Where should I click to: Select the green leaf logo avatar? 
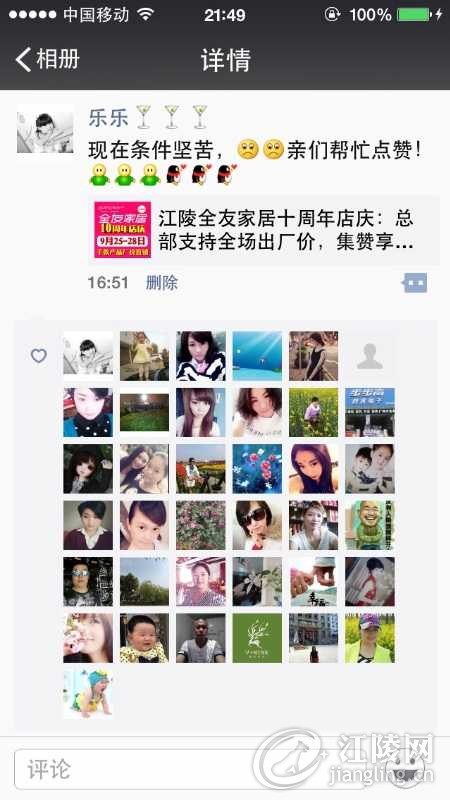click(257, 638)
